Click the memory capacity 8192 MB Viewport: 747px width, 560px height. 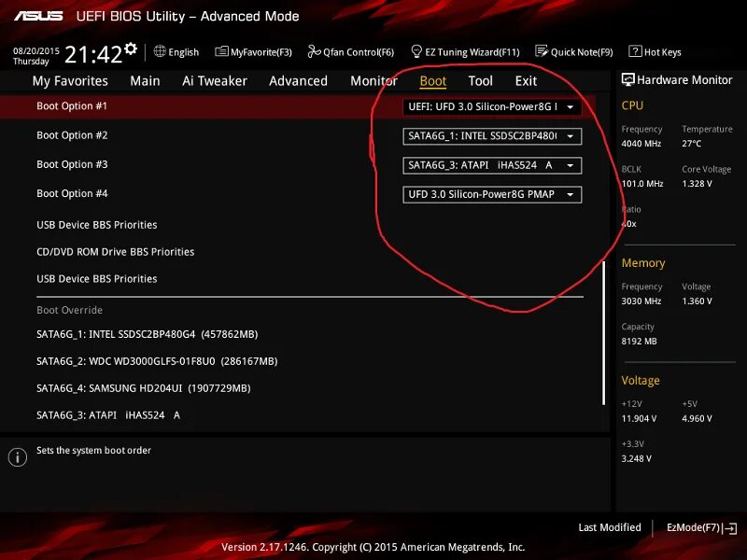click(639, 341)
